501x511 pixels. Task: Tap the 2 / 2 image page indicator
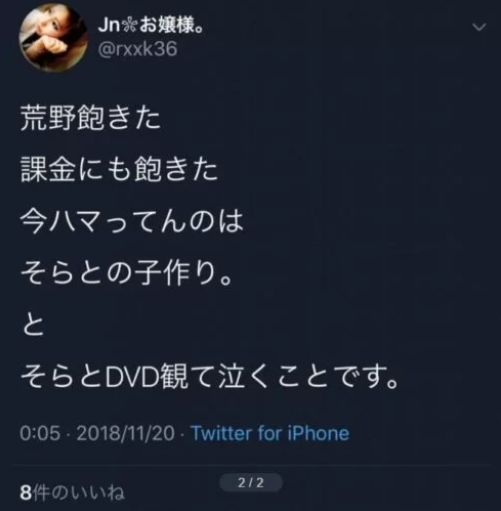(251, 482)
